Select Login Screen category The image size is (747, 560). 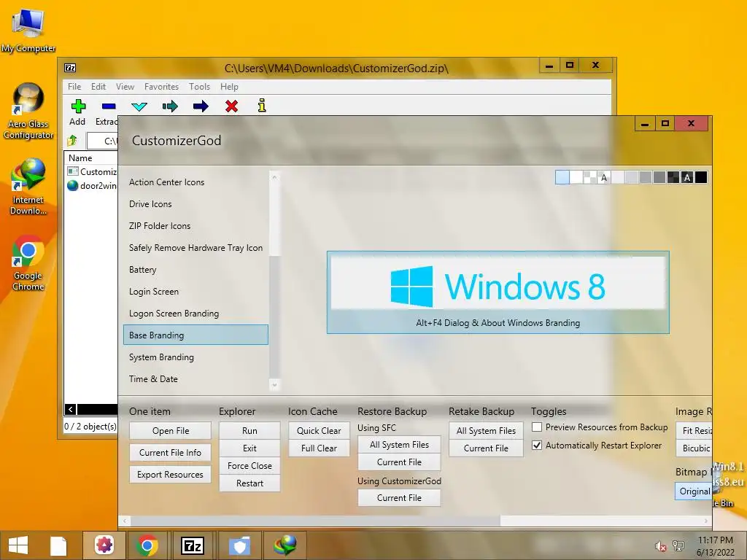pyautogui.click(x=196, y=292)
